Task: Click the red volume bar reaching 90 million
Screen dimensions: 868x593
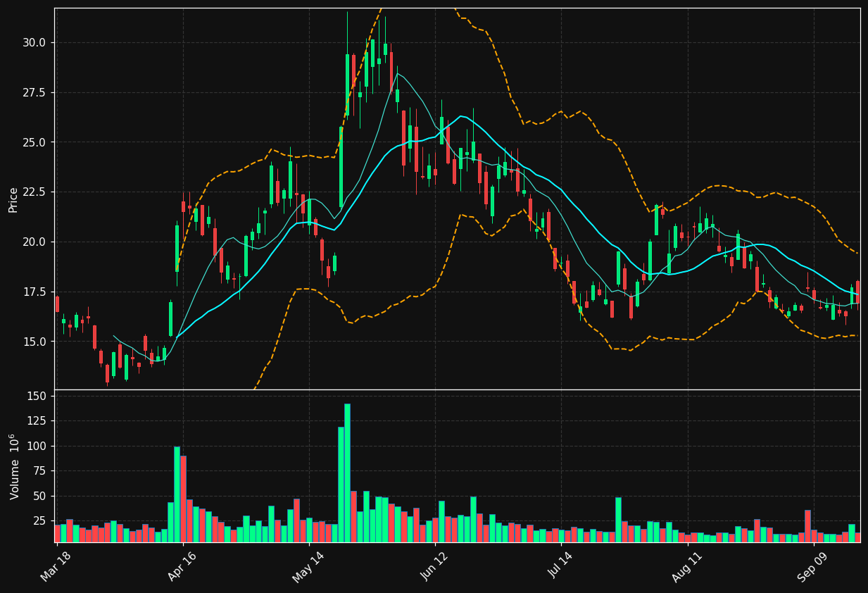Action: (183, 499)
